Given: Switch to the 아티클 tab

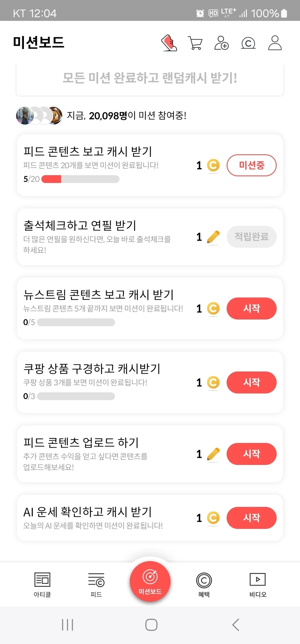Looking at the screenshot, I should [x=42, y=584].
